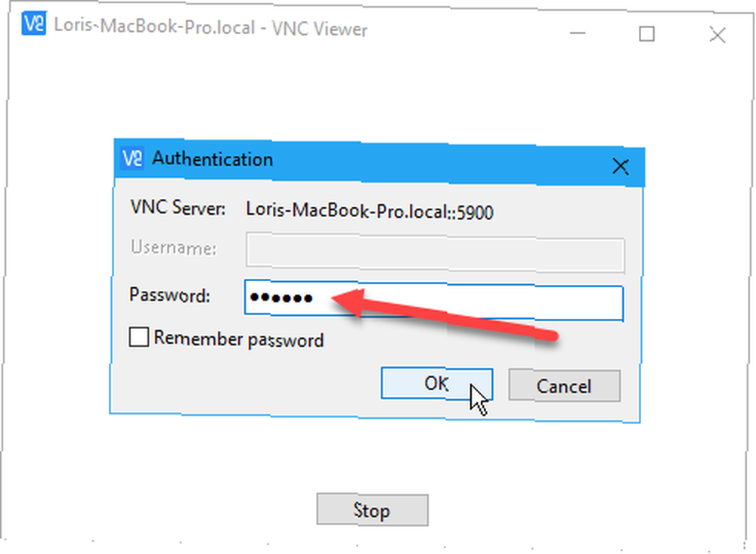Viewport: 756px width, 554px height.
Task: Click the VNC Viewer logo in main title bar
Action: coord(34,24)
